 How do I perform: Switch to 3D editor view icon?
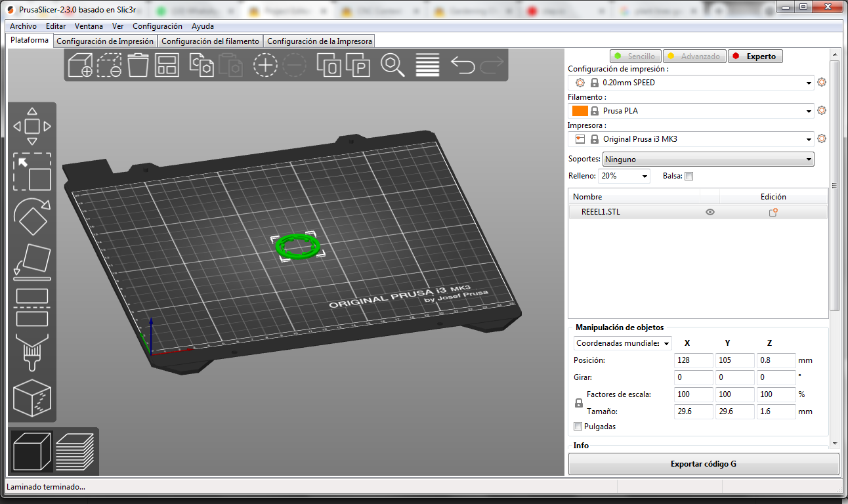tap(32, 452)
